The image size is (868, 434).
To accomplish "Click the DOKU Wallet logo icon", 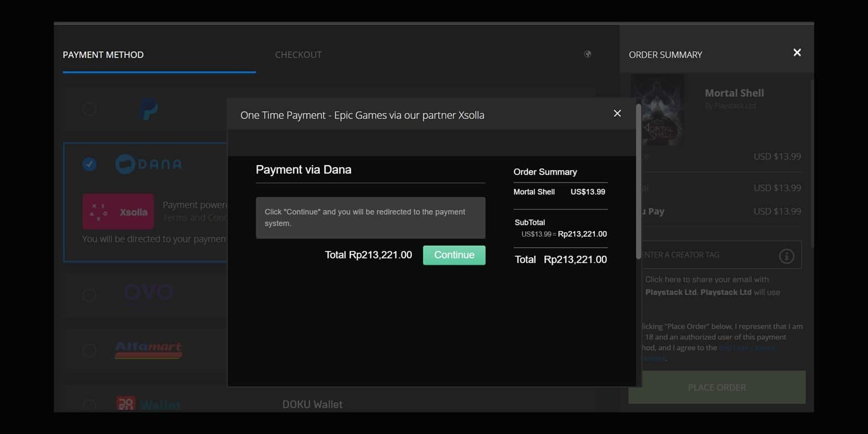I will pyautogui.click(x=148, y=404).
